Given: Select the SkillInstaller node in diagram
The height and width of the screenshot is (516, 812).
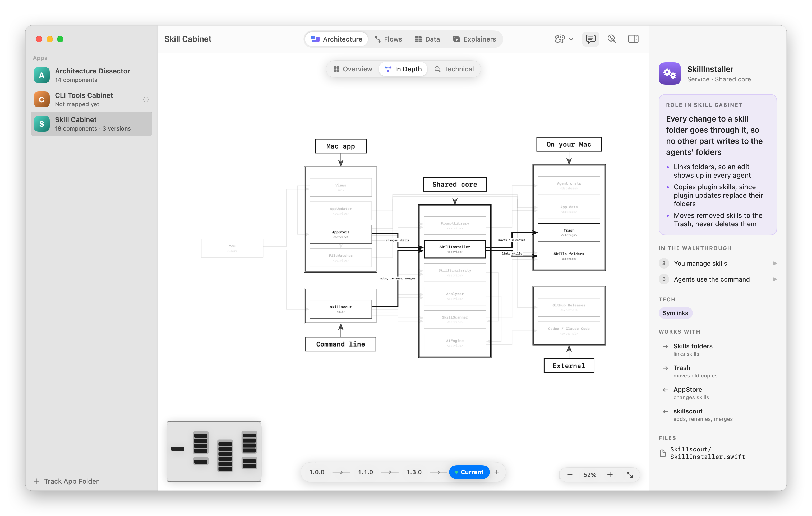Looking at the screenshot, I should click(x=455, y=249).
